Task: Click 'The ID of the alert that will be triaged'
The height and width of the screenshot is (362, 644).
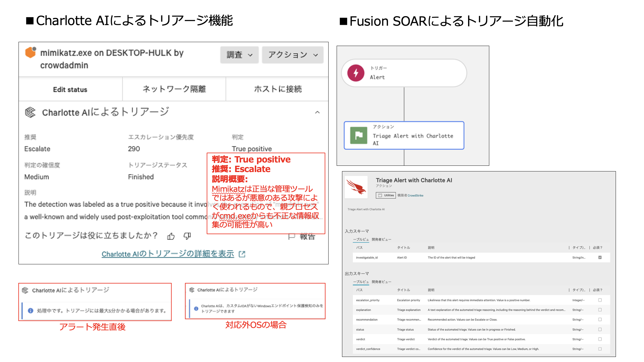Action: 451,257
